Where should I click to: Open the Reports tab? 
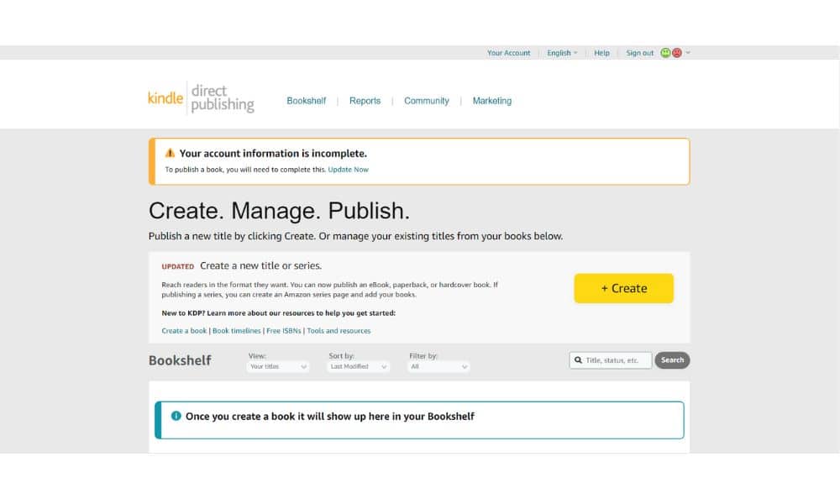[365, 101]
